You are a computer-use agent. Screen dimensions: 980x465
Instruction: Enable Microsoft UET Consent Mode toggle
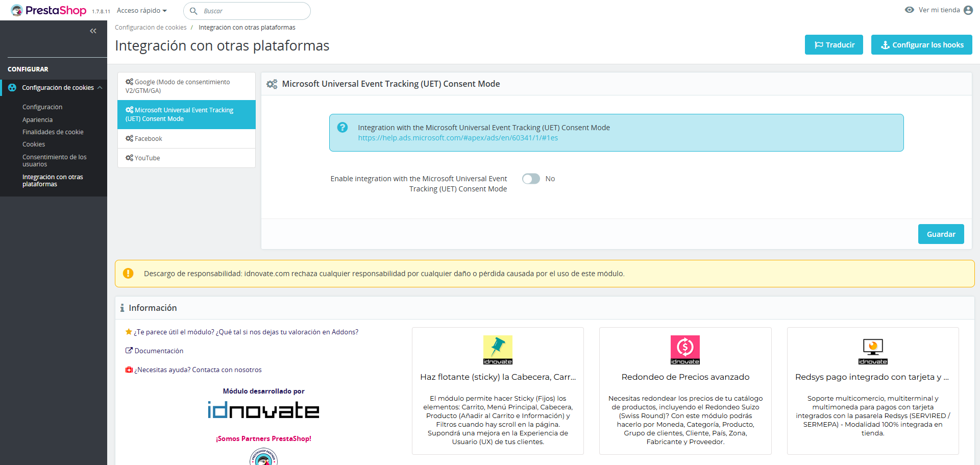pyautogui.click(x=531, y=179)
